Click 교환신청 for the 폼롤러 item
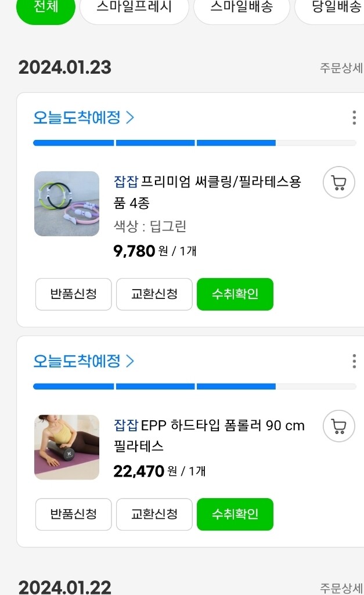 pyautogui.click(x=154, y=514)
